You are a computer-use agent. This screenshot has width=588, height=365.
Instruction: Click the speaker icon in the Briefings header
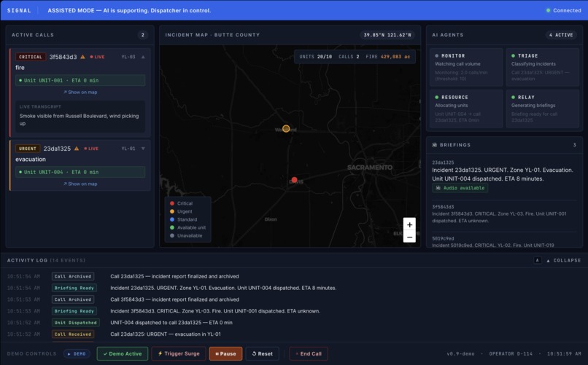pyautogui.click(x=435, y=145)
